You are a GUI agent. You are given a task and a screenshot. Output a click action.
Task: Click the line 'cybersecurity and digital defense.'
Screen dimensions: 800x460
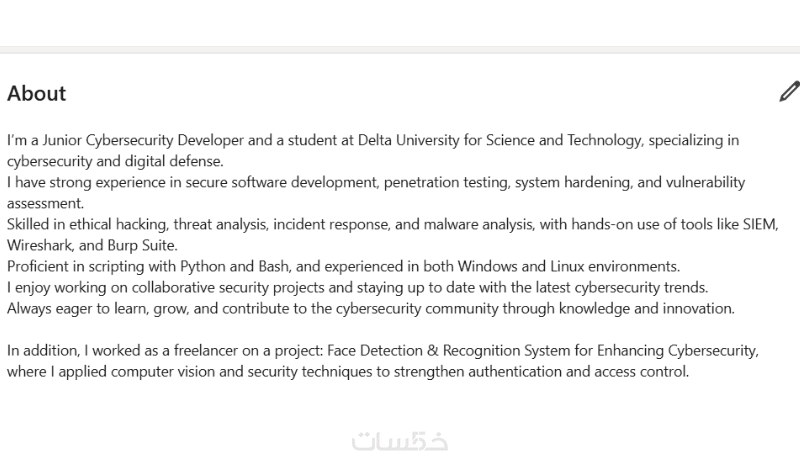click(x=115, y=161)
